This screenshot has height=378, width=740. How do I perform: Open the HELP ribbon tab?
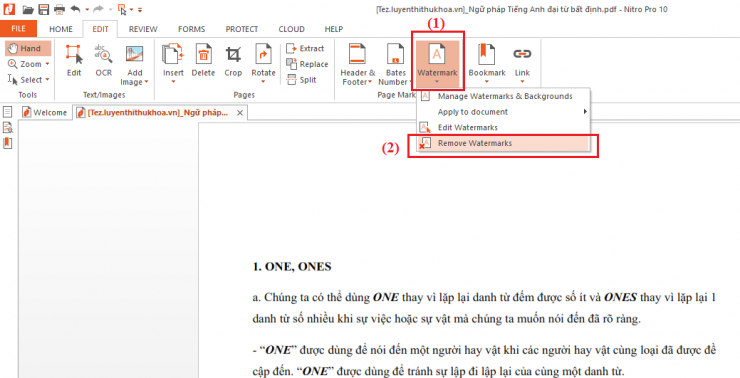point(334,29)
